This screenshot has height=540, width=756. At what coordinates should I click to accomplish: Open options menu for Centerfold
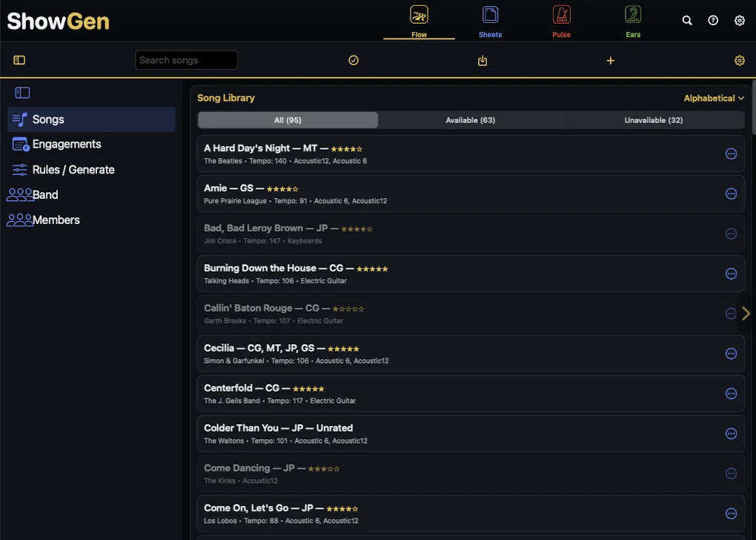tap(731, 394)
